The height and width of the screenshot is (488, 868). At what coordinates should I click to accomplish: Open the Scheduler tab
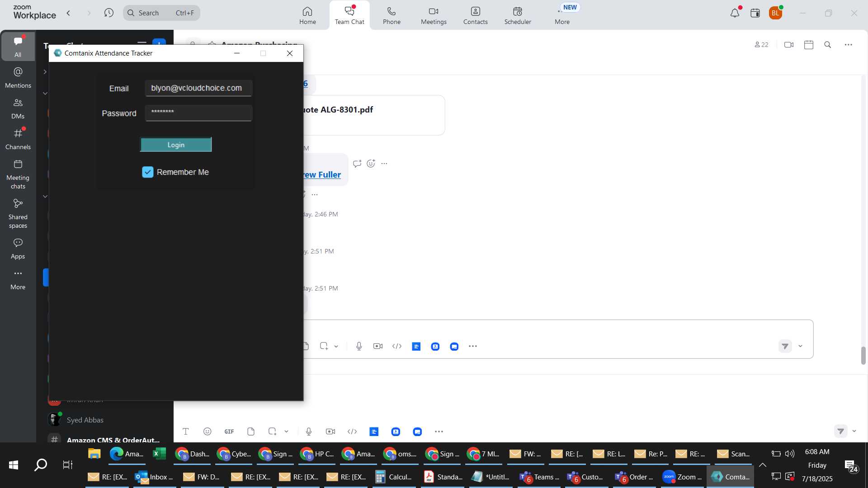[x=518, y=15]
